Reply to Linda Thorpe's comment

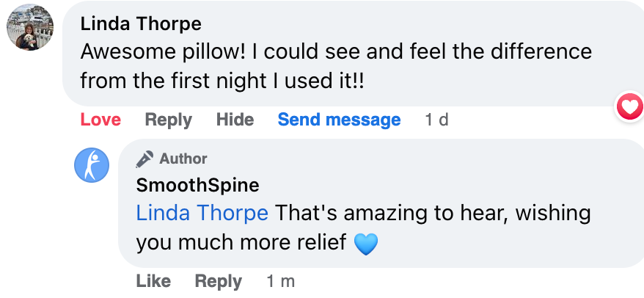pyautogui.click(x=168, y=120)
